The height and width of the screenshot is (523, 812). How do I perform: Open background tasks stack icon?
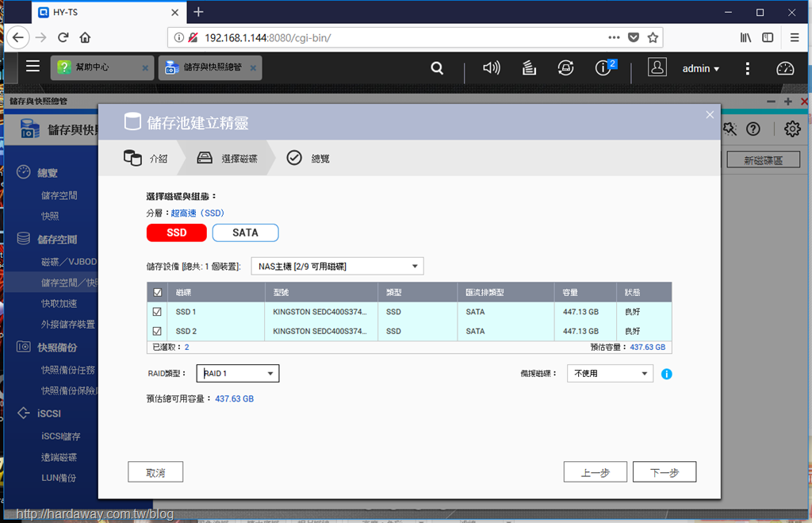coord(529,68)
